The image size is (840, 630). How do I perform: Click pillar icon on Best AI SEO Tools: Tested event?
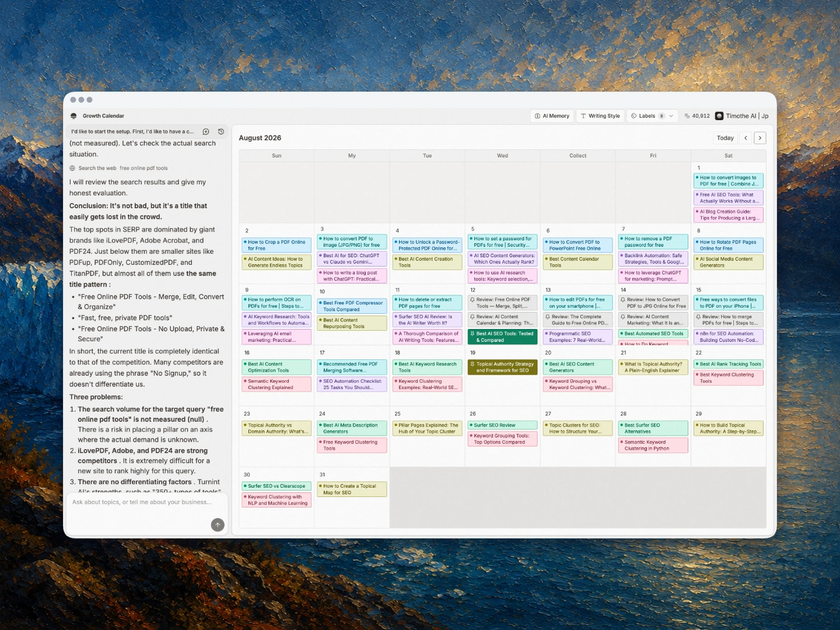(473, 334)
